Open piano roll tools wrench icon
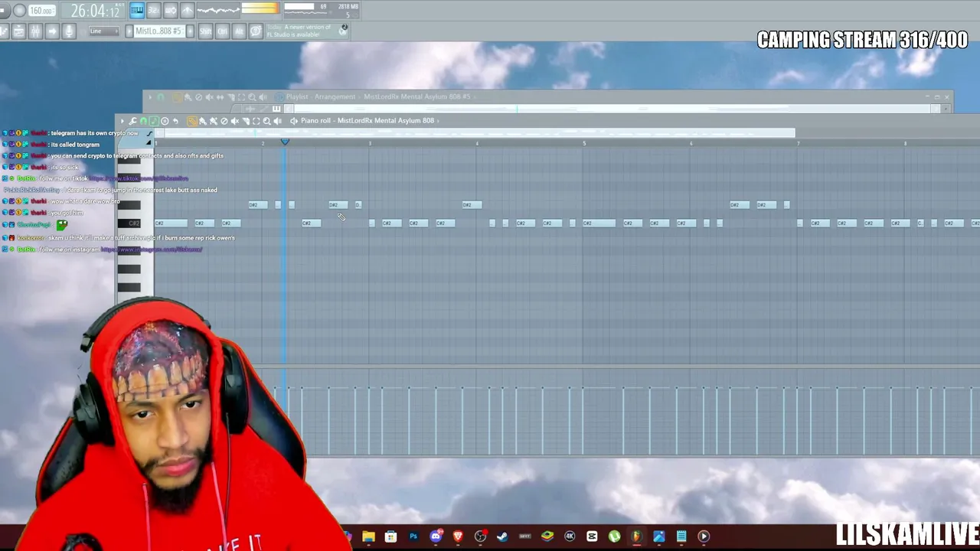Image resolution: width=980 pixels, height=551 pixels. coord(132,121)
